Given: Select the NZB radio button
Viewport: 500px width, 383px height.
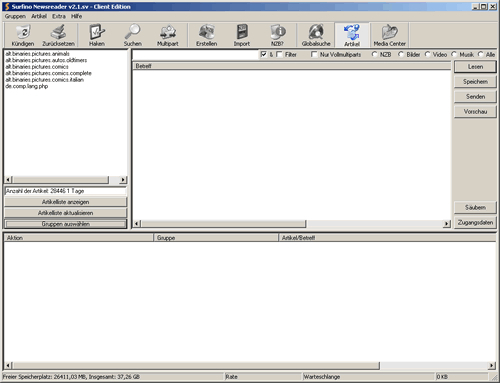Looking at the screenshot, I should 375,54.
